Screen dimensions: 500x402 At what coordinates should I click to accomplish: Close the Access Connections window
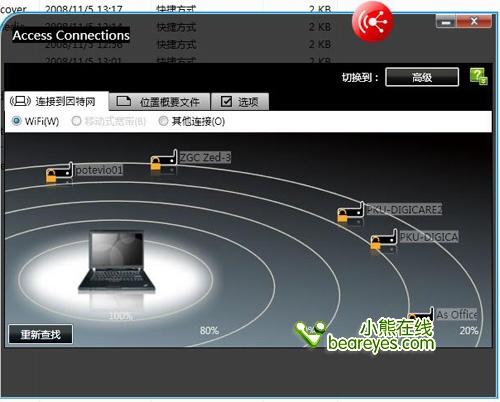click(474, 22)
